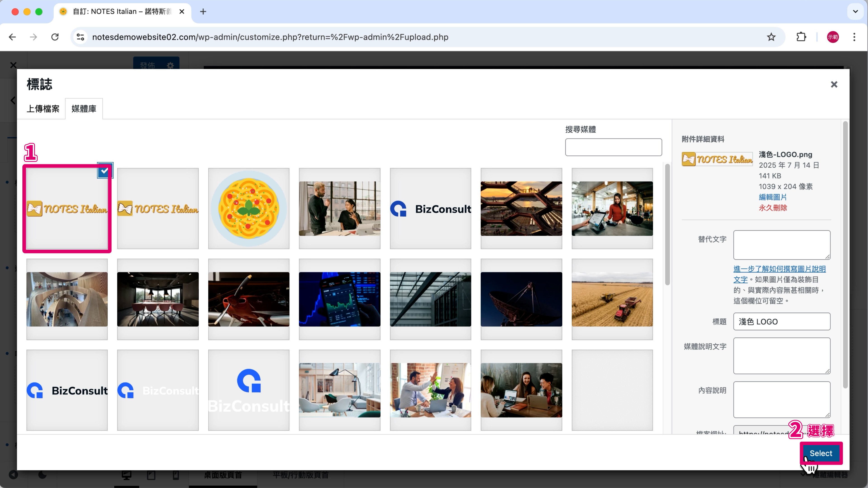
Task: Click the site information icon in address bar
Action: coord(80,37)
